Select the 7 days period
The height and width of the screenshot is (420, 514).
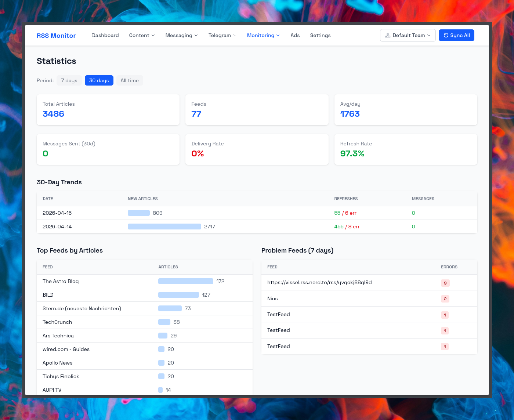69,80
